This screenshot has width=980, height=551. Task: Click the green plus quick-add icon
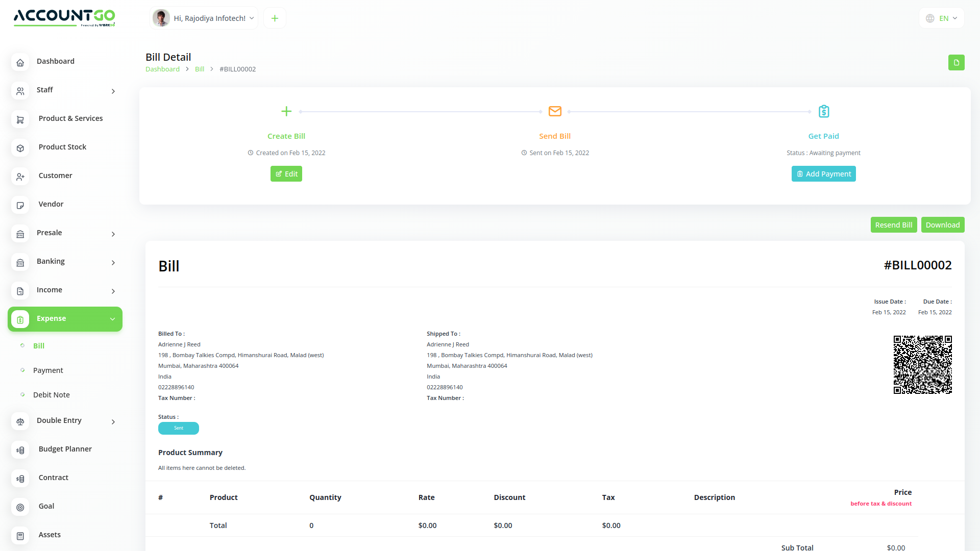275,18
